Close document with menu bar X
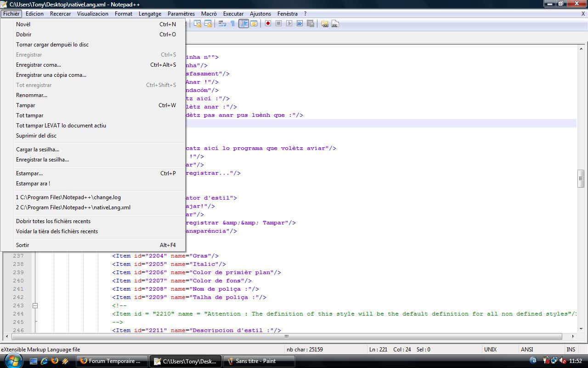The width and height of the screenshot is (588, 368). tap(583, 14)
